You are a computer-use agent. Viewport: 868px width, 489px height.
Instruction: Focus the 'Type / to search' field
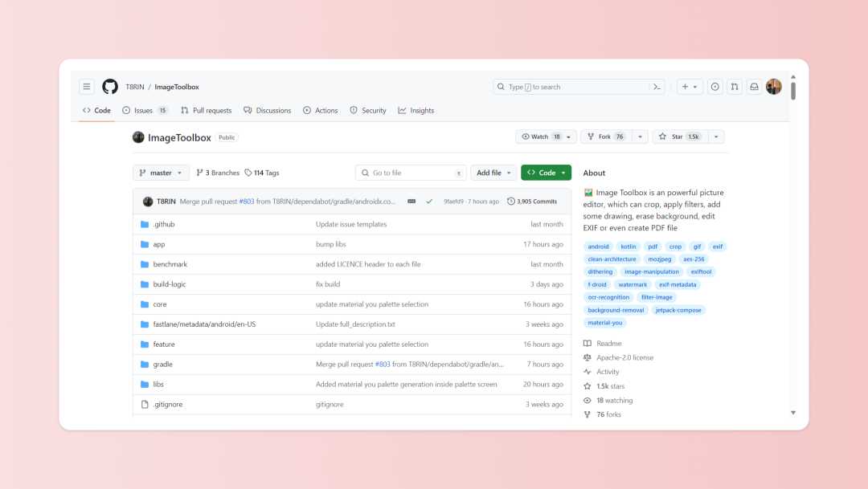click(579, 87)
